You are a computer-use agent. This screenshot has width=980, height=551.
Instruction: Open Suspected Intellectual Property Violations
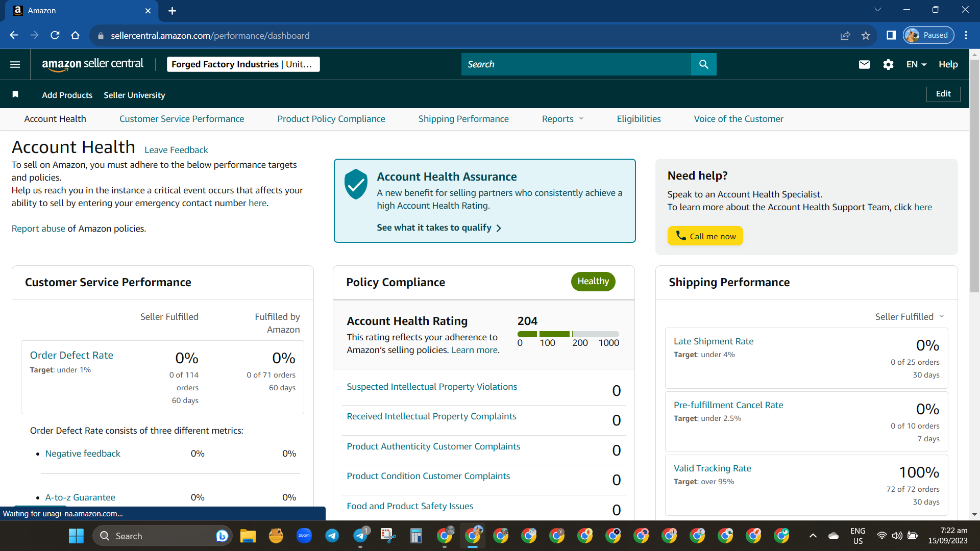(432, 387)
